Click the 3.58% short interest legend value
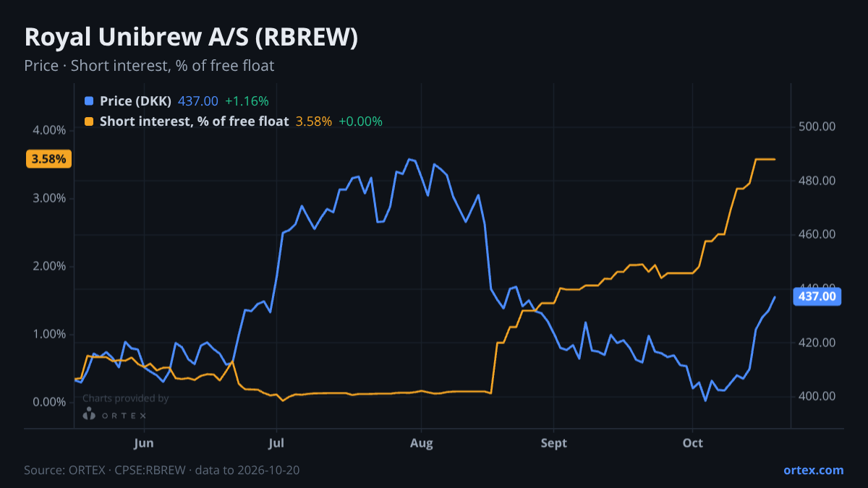 click(x=314, y=121)
